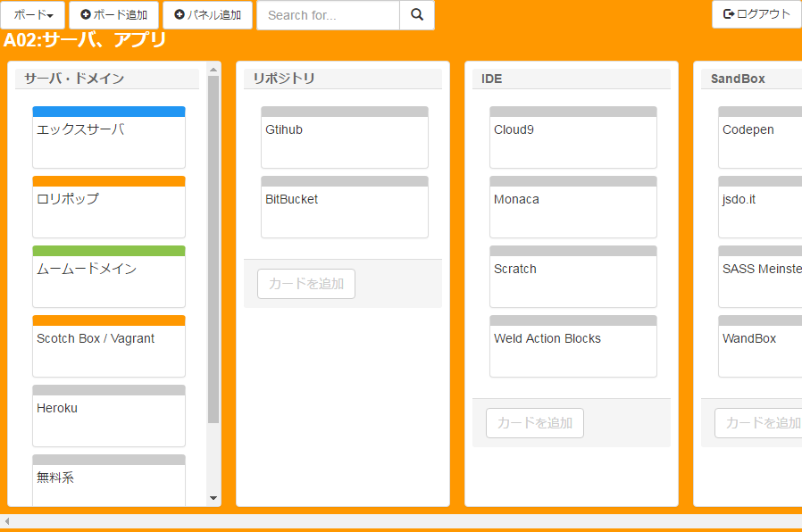Screen dimensions: 802x532
Task: Click the SandBox panel header
Action: coord(751,79)
